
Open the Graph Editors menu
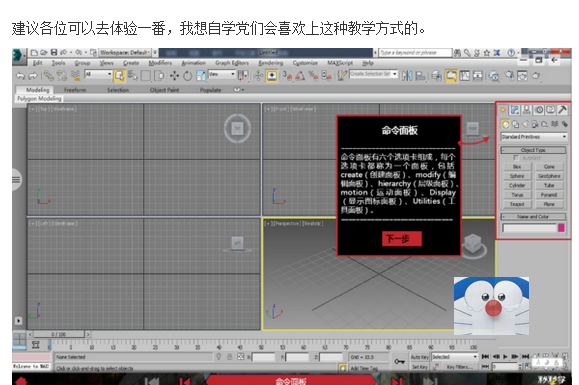pos(232,63)
